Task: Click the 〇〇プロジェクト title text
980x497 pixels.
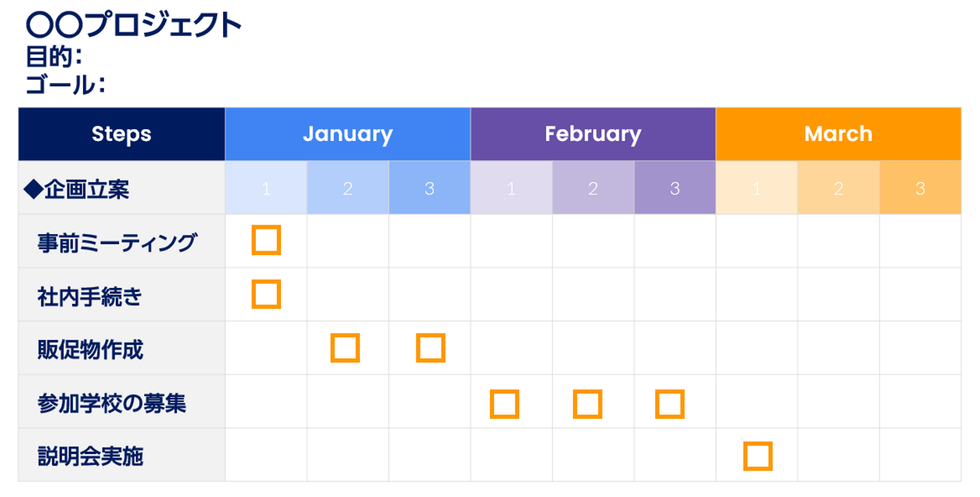Action: click(x=133, y=25)
